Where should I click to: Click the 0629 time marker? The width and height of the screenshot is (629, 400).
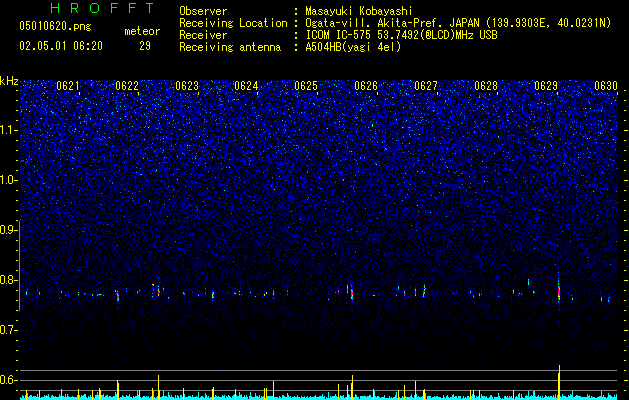546,86
